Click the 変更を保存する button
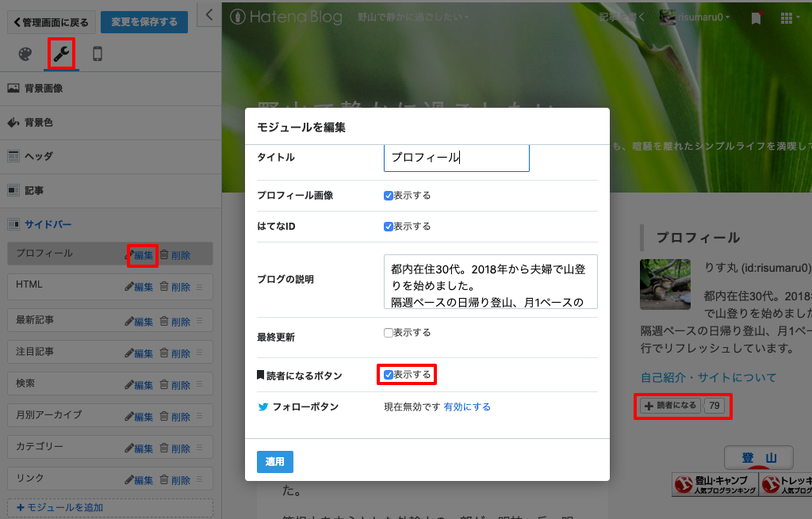 click(144, 22)
